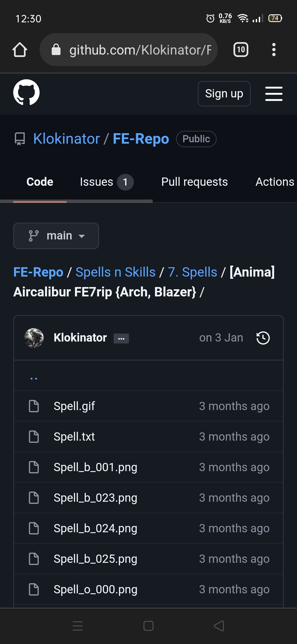Screen dimensions: 297x644
Task: Open the Actions tab
Action: click(x=275, y=182)
